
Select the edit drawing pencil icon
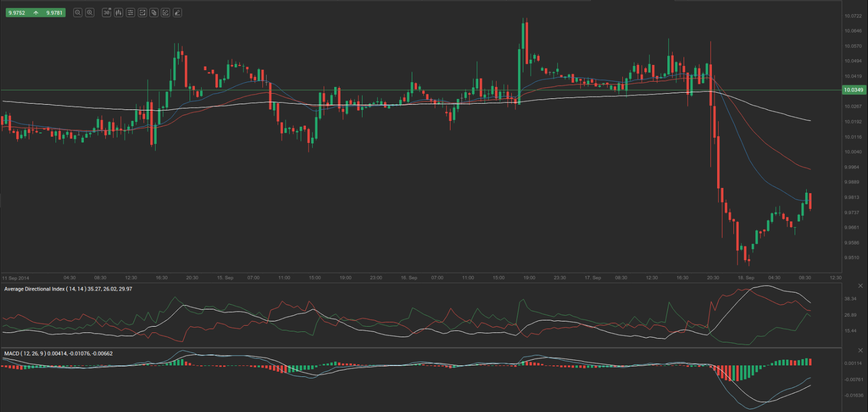pyautogui.click(x=166, y=13)
